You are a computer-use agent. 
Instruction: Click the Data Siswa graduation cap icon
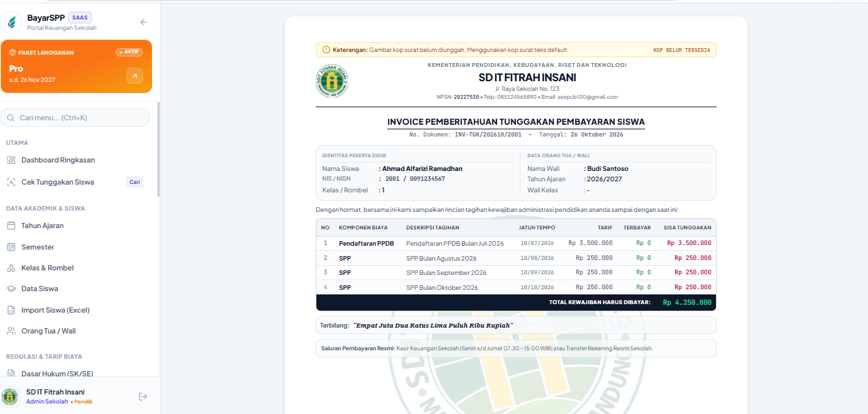[x=11, y=289]
